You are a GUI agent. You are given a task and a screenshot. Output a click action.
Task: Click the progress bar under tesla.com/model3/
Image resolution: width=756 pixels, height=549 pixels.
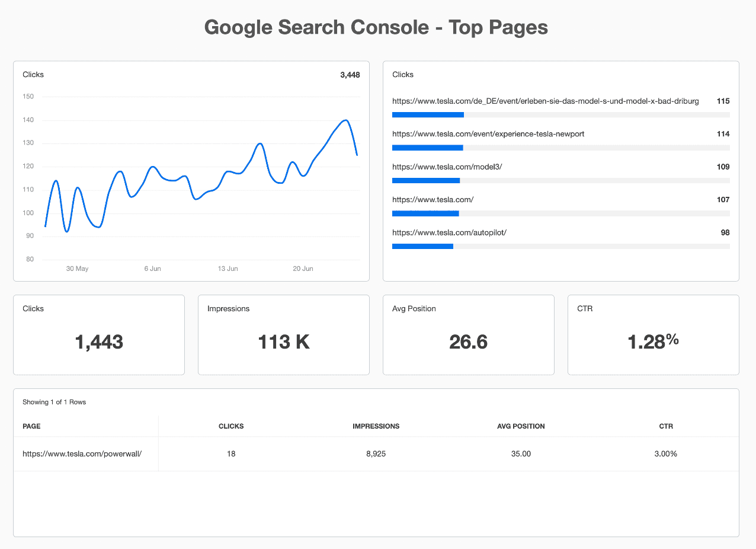[x=560, y=180]
